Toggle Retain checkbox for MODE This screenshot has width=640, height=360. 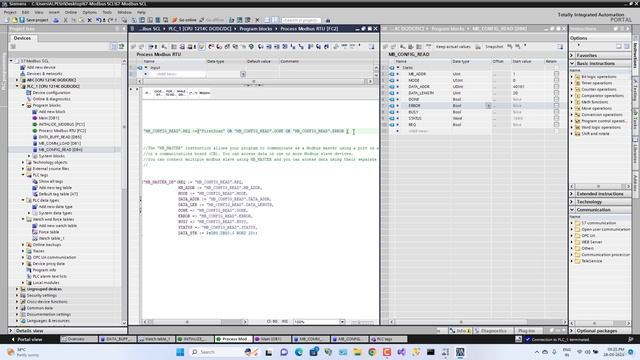(556, 80)
